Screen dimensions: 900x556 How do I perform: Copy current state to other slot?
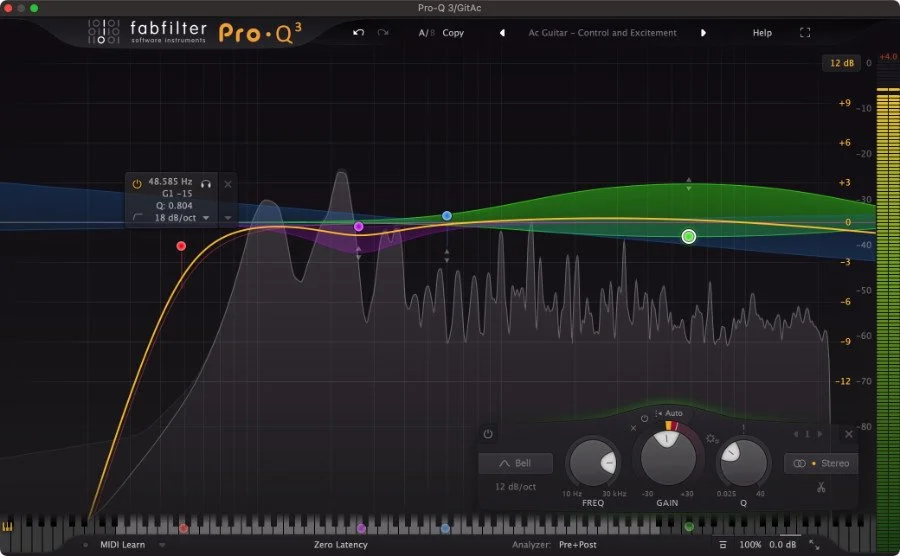(453, 33)
